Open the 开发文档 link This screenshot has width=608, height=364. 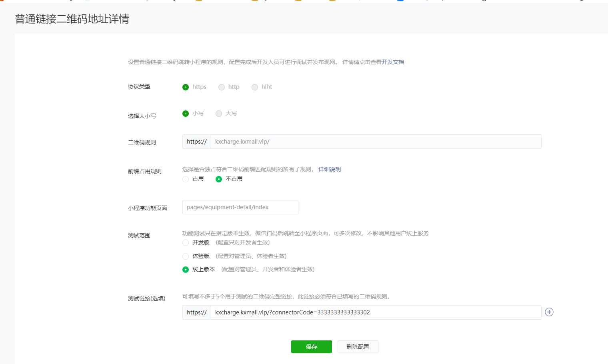pos(393,62)
